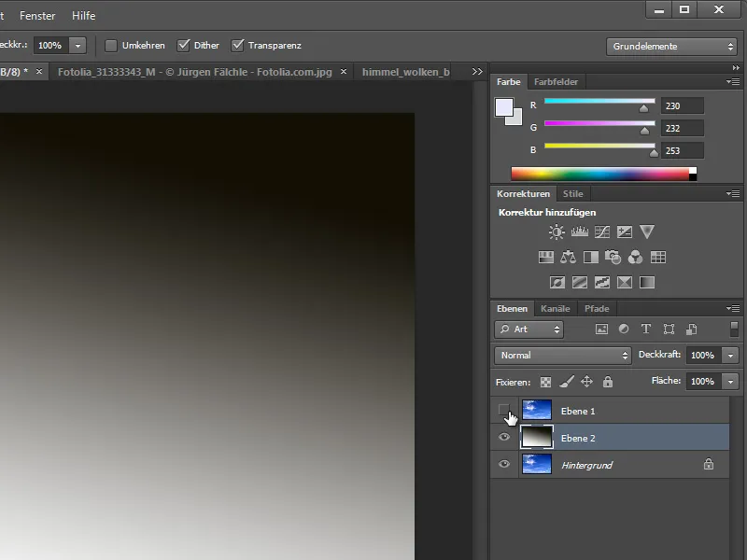Close the Fotolia_31333343_M document tab
This screenshot has width=747, height=560.
point(344,72)
